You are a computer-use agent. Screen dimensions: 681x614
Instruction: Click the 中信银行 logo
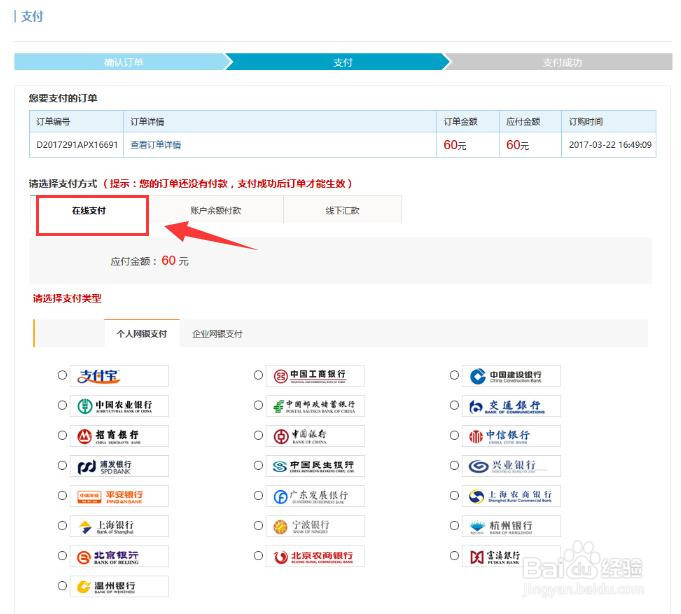(511, 436)
